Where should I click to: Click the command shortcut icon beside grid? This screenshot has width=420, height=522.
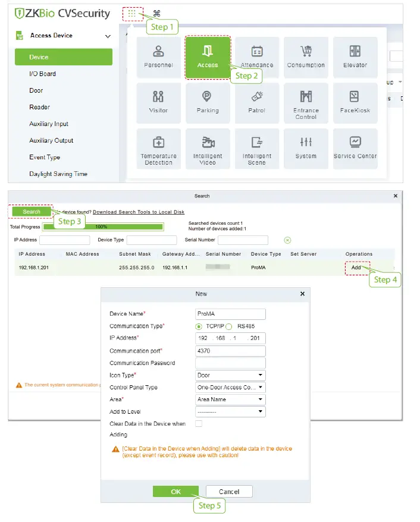pos(156,14)
